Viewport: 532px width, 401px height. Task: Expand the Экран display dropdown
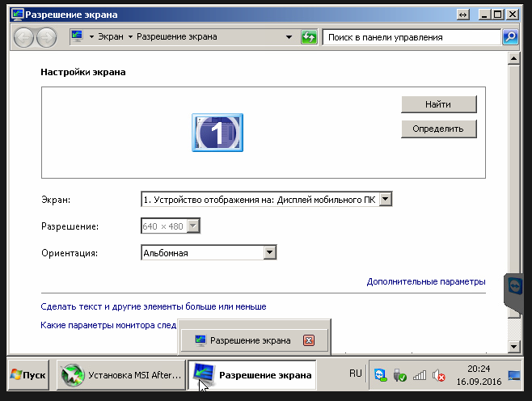click(x=385, y=199)
